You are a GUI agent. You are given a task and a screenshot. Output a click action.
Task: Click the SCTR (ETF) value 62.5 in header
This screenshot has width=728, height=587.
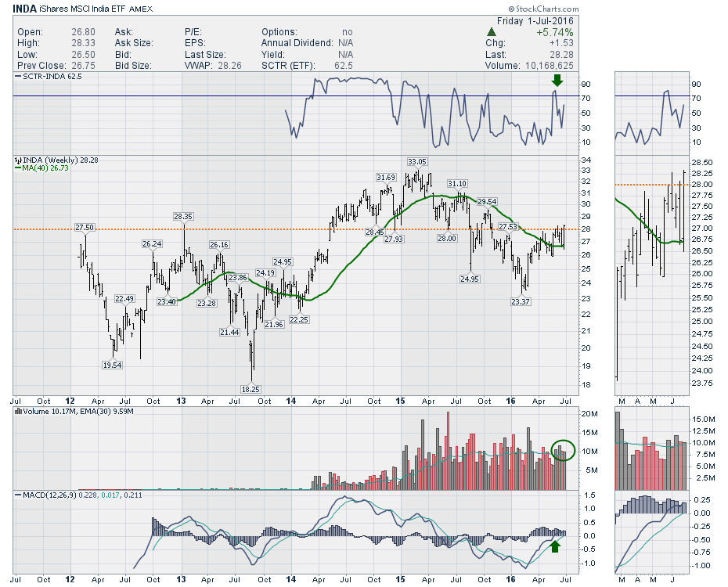pos(344,66)
